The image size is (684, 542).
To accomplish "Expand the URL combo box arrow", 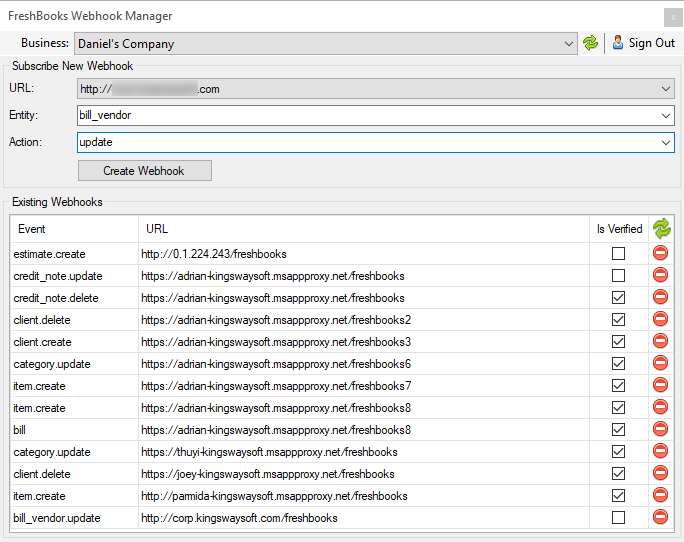I will [x=666, y=89].
